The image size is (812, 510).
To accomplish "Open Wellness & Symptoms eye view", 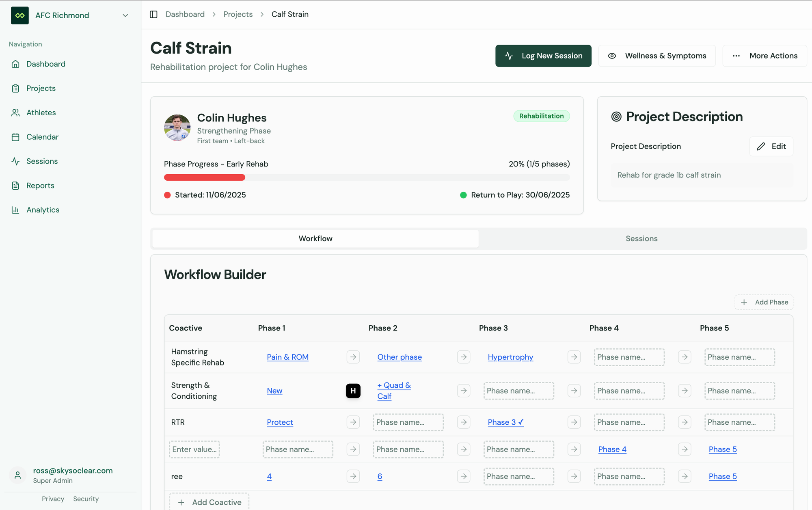I will tap(657, 56).
